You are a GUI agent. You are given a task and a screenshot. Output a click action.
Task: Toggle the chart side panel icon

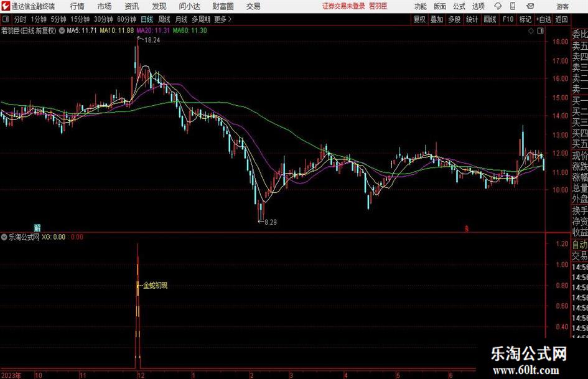540,31
